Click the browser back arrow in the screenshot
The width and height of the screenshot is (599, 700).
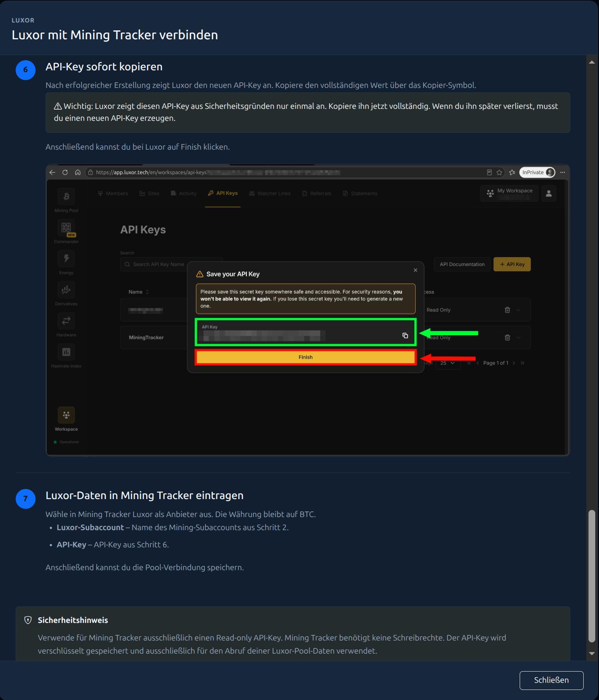[52, 172]
